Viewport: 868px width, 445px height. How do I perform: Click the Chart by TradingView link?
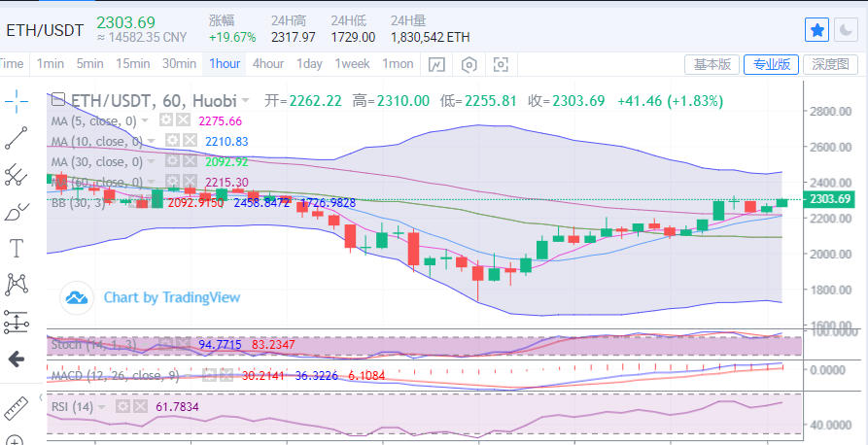[x=172, y=297]
